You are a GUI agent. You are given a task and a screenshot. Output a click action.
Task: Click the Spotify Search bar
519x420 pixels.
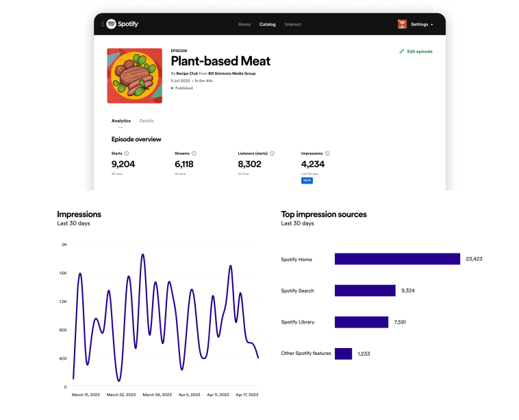[365, 291]
